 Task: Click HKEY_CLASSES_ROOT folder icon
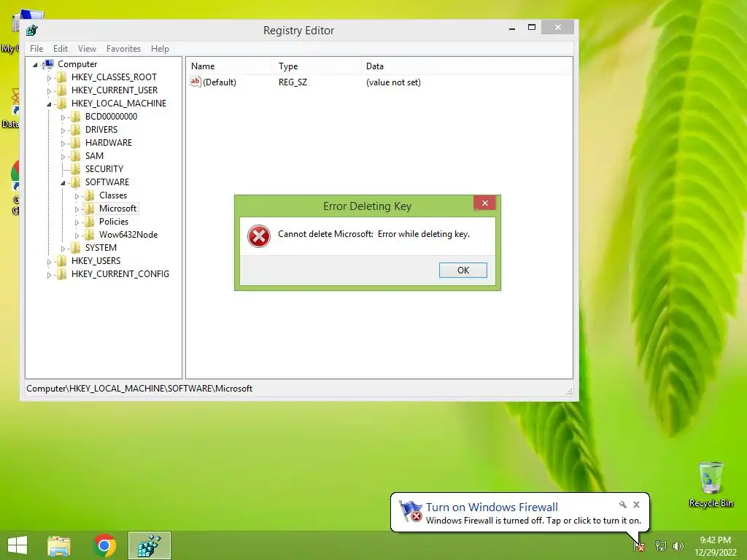(x=61, y=77)
